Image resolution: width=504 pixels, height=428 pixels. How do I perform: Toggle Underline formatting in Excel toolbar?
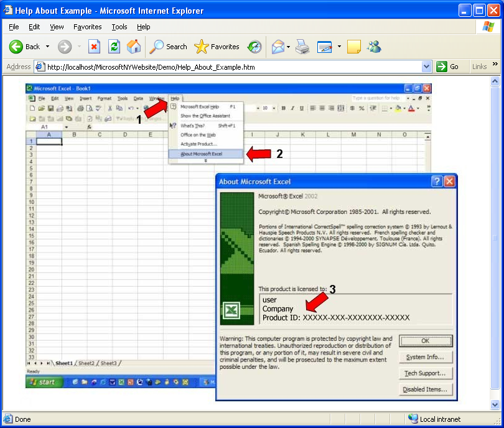click(x=302, y=108)
